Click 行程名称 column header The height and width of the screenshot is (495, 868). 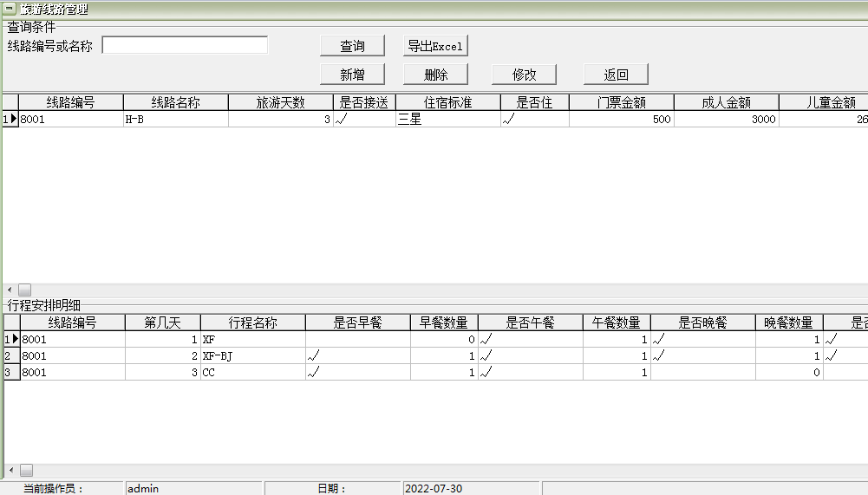tap(253, 322)
